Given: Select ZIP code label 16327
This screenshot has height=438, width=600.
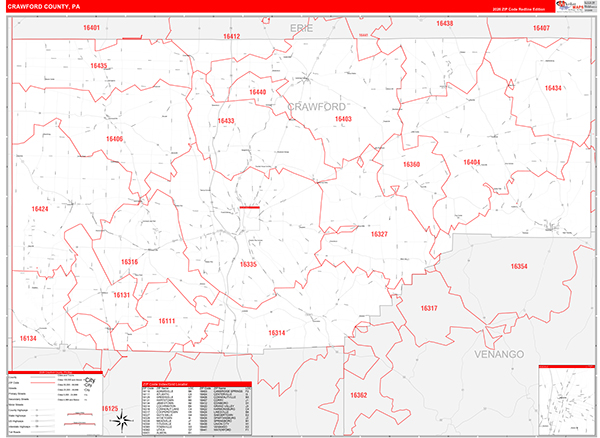Looking at the screenshot, I should click(x=379, y=234).
